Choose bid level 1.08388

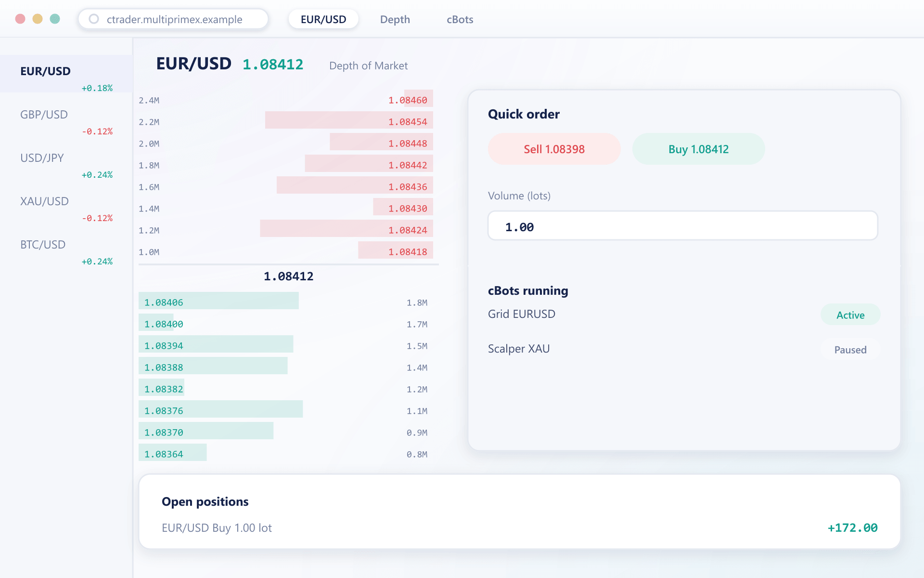286,366
